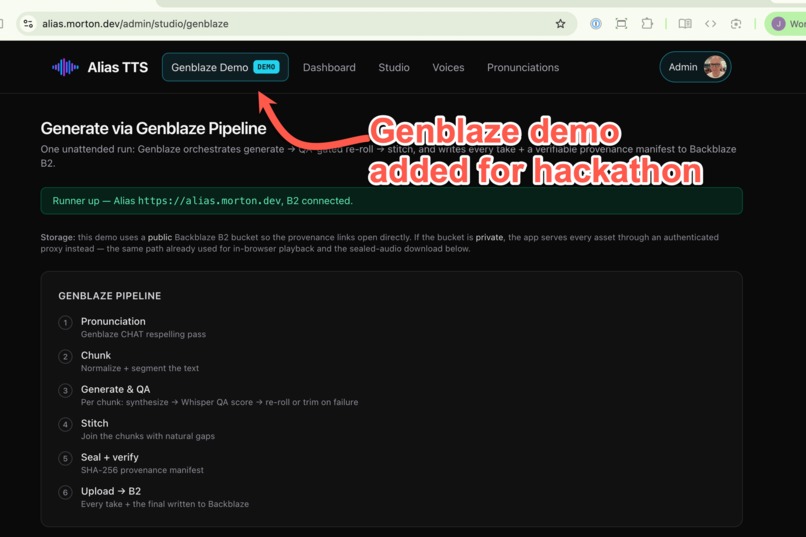Click the Pronunciation step title
This screenshot has height=537, width=806.
point(113,321)
